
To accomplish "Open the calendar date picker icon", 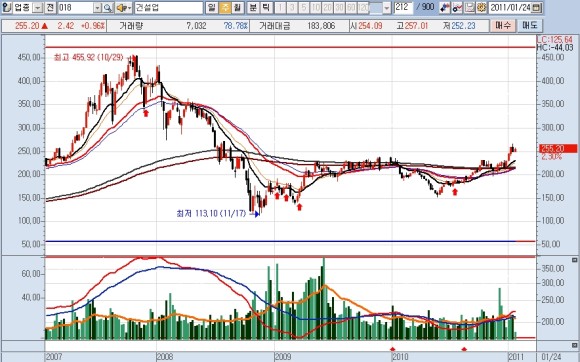I will [537, 7].
